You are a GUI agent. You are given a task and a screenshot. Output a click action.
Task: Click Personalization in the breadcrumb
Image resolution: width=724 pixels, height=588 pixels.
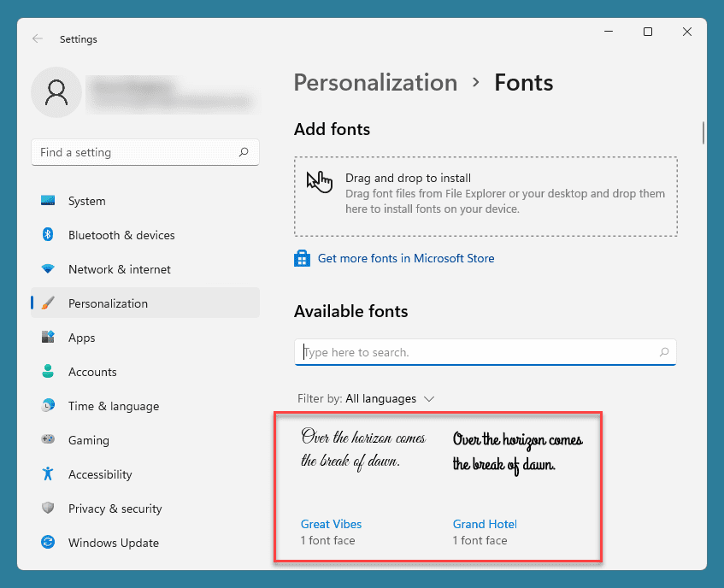(x=375, y=83)
